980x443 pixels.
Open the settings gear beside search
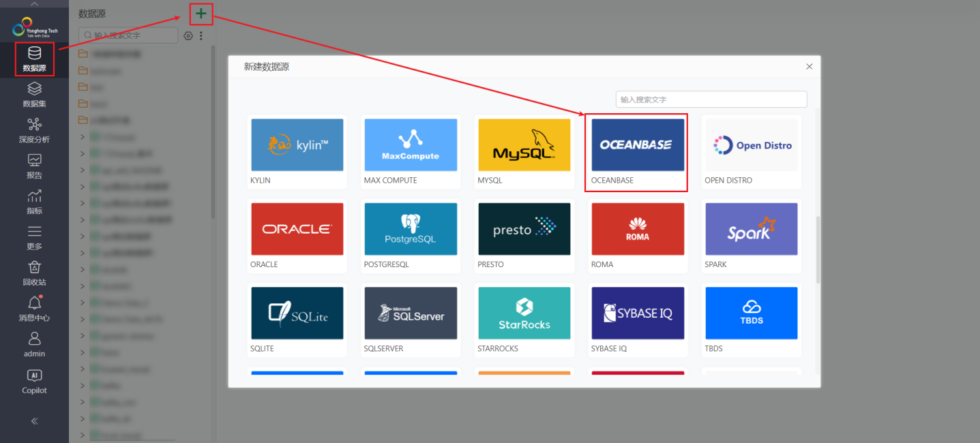coord(188,35)
